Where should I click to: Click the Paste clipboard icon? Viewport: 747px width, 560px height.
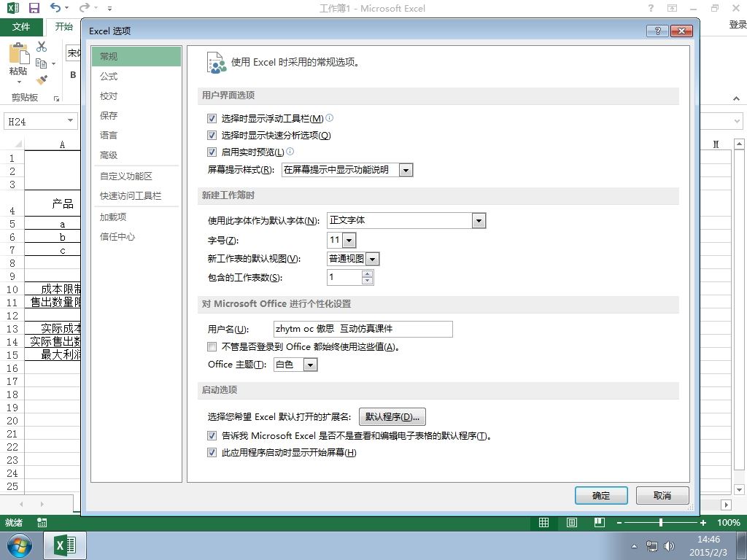[19, 53]
